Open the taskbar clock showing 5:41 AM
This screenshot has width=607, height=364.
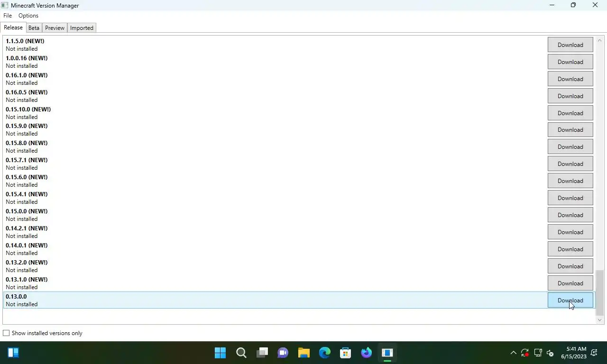click(x=573, y=353)
